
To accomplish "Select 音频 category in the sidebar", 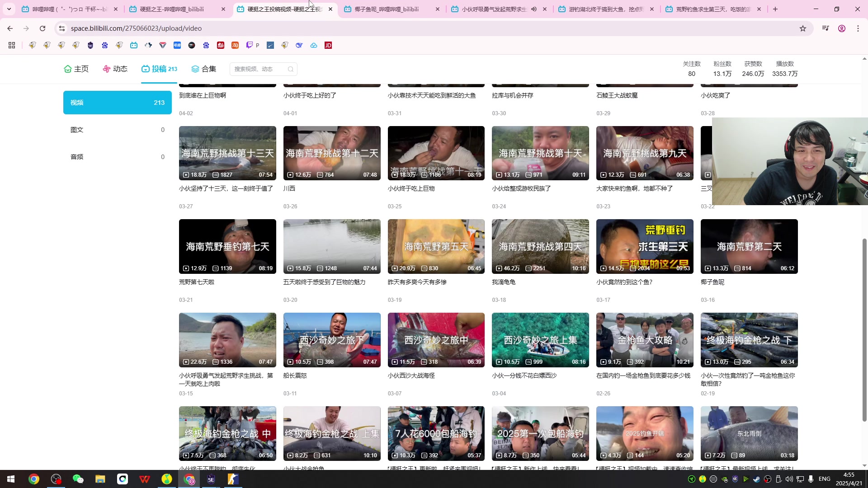I will 118,157.
